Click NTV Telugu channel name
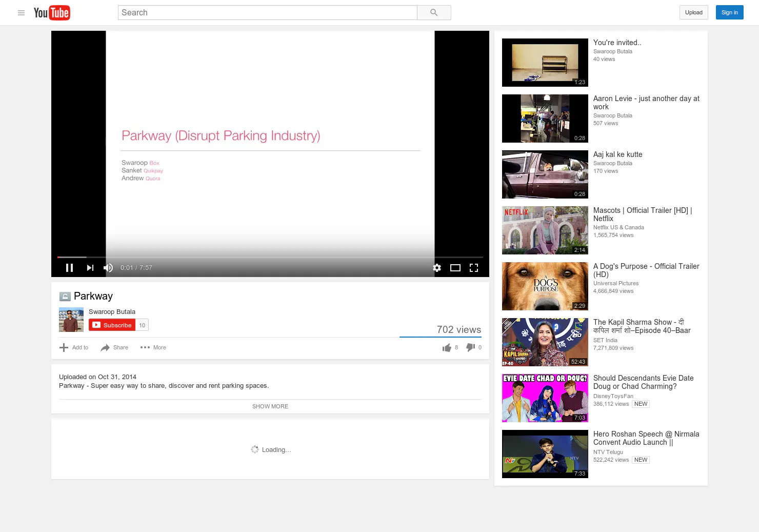The width and height of the screenshot is (759, 532). click(x=608, y=452)
